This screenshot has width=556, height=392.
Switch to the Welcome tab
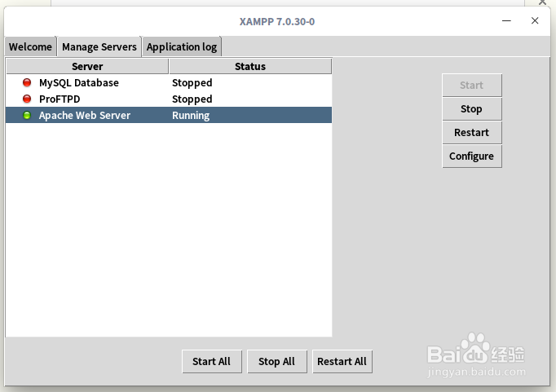30,46
